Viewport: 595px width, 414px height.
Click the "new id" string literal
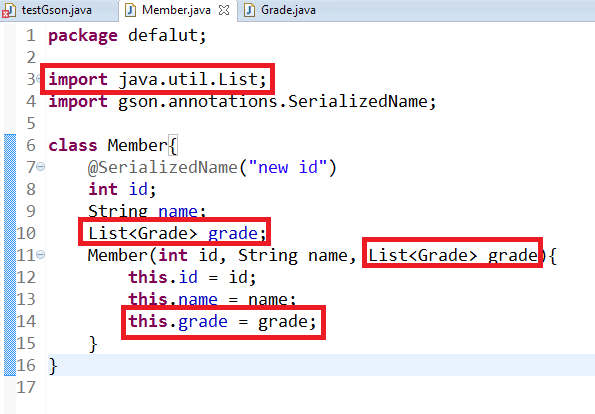pos(288,167)
